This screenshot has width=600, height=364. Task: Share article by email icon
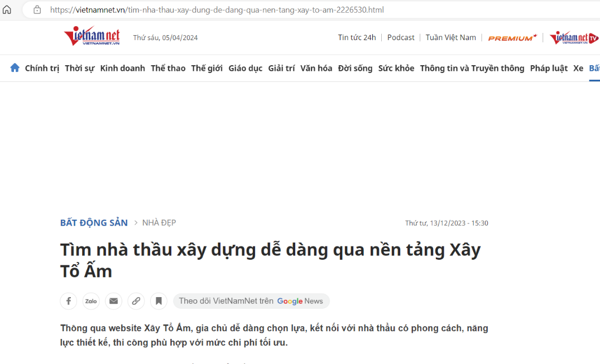coord(114,302)
